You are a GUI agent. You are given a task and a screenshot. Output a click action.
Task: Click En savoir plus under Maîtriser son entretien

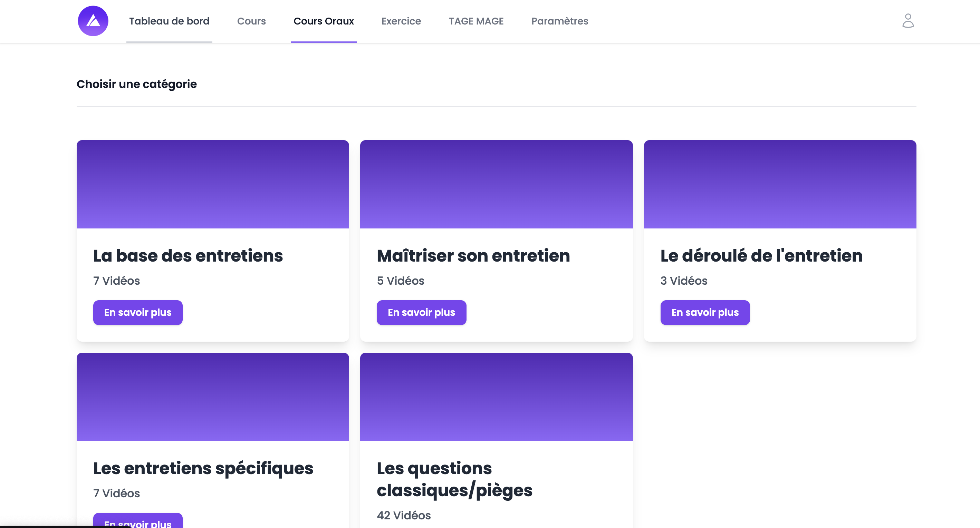tap(421, 312)
